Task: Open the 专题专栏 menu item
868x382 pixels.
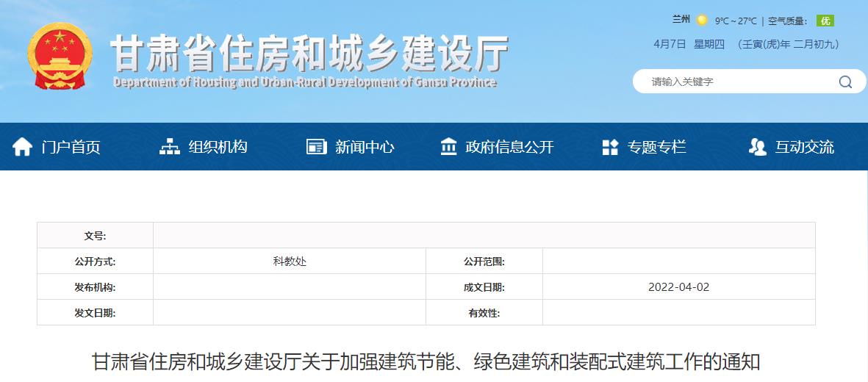Action: coord(656,147)
